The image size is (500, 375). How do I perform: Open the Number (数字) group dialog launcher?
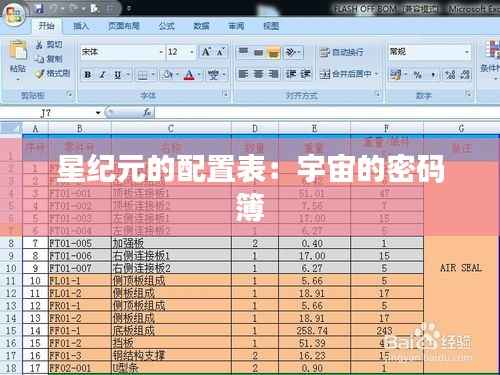[x=468, y=94]
